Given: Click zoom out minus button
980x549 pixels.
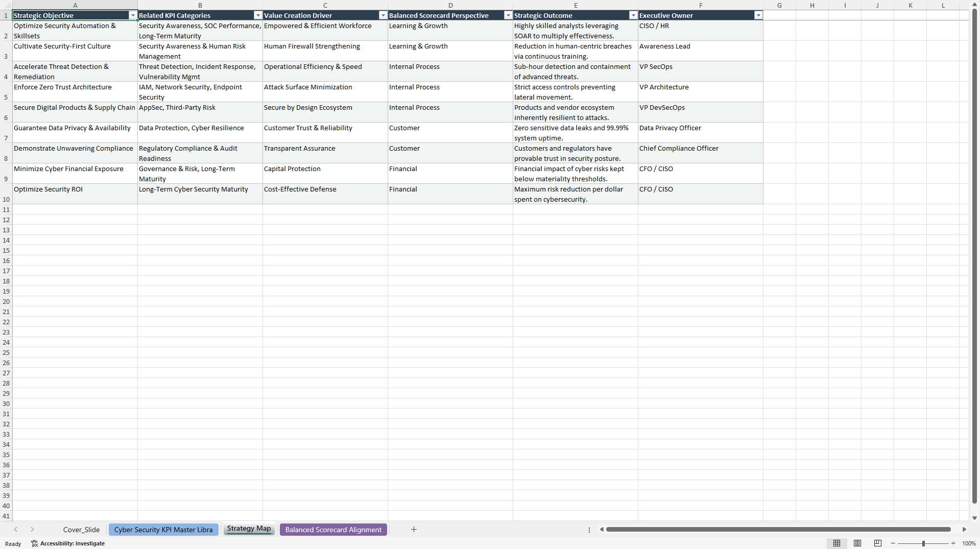Looking at the screenshot, I should coord(893,543).
